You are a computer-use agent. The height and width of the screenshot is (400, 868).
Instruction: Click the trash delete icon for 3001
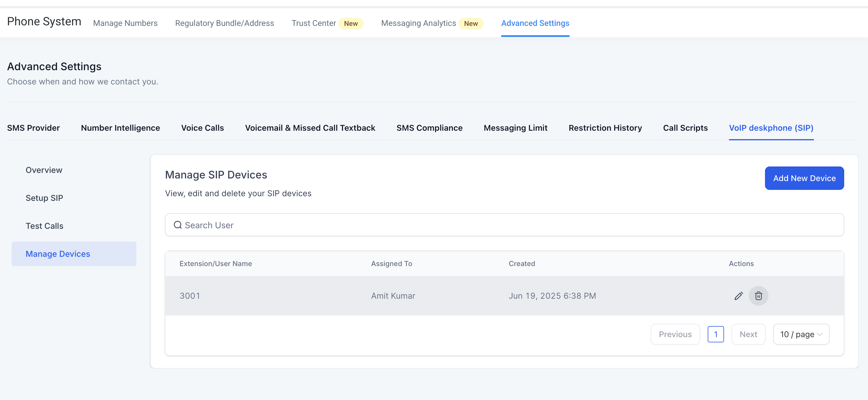[758, 296]
